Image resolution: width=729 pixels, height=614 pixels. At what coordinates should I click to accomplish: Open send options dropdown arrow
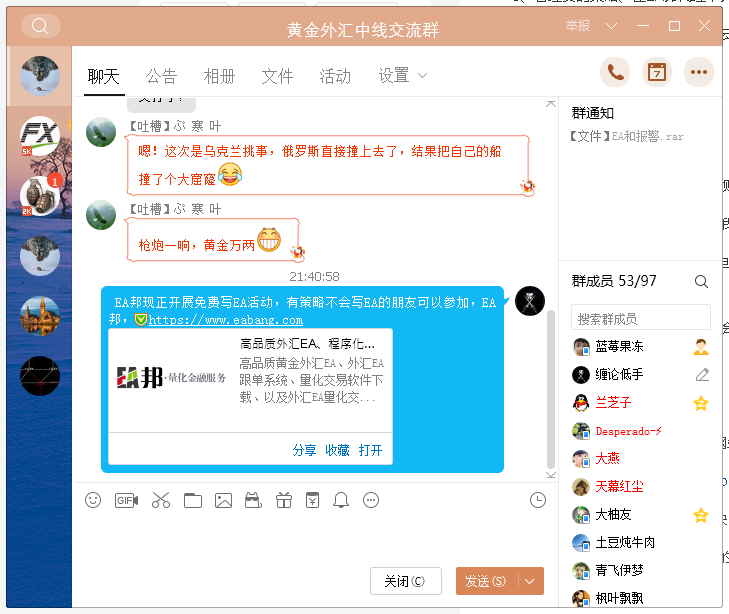point(529,581)
